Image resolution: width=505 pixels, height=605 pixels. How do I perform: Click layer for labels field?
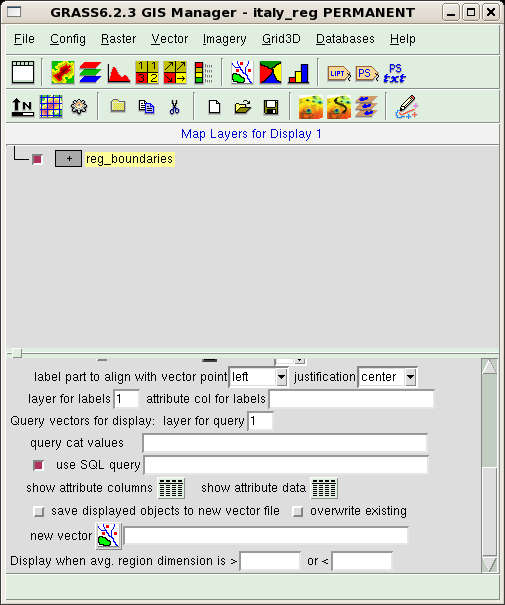click(126, 399)
